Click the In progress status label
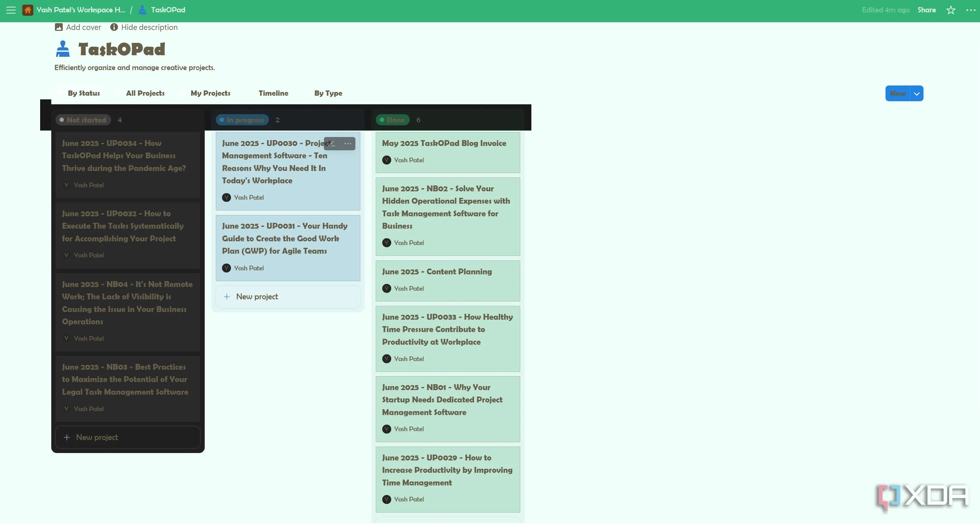 click(x=242, y=120)
